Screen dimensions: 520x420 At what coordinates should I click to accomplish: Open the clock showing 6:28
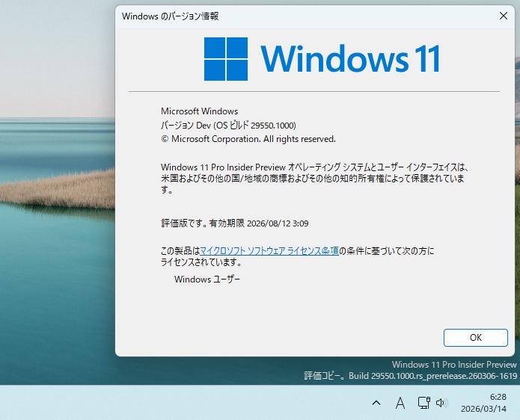[498, 397]
